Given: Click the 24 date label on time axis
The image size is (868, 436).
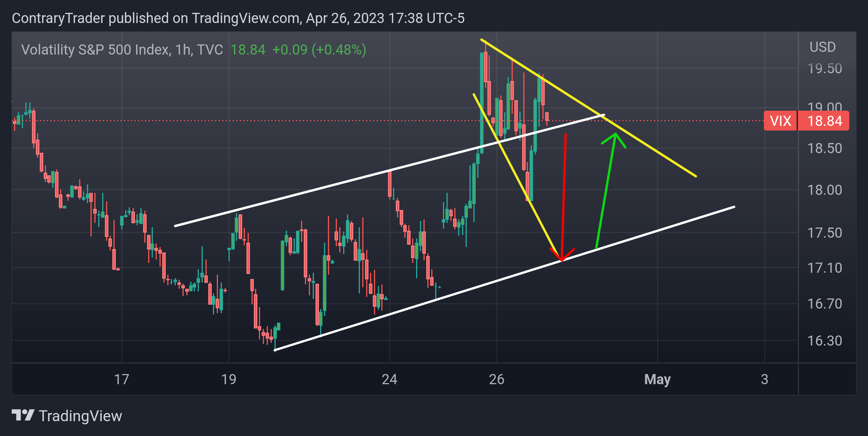Looking at the screenshot, I should pos(390,379).
